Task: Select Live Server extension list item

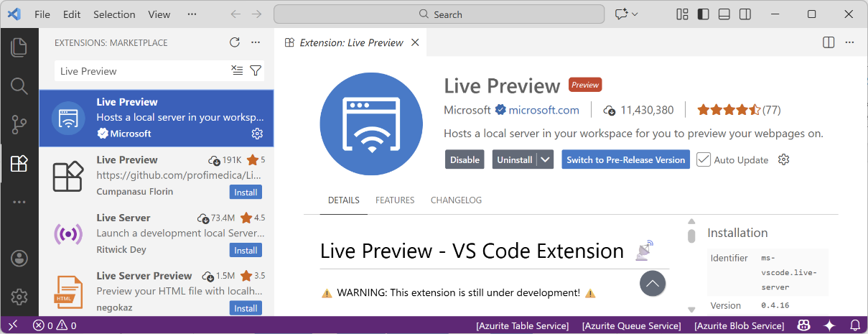Action: tap(157, 234)
